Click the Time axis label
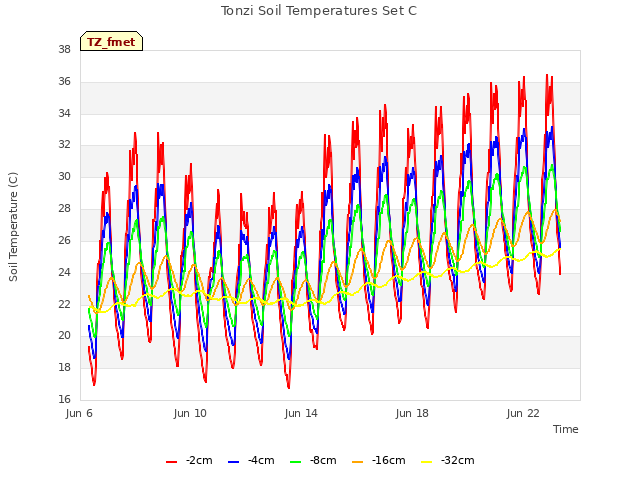Screen dimensions: 640x480 click(566, 429)
